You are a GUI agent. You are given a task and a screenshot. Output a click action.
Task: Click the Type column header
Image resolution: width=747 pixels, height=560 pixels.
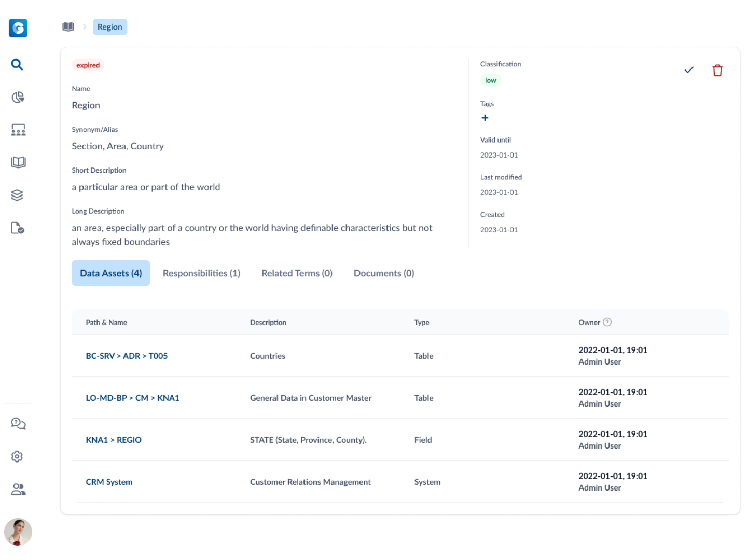click(x=422, y=323)
